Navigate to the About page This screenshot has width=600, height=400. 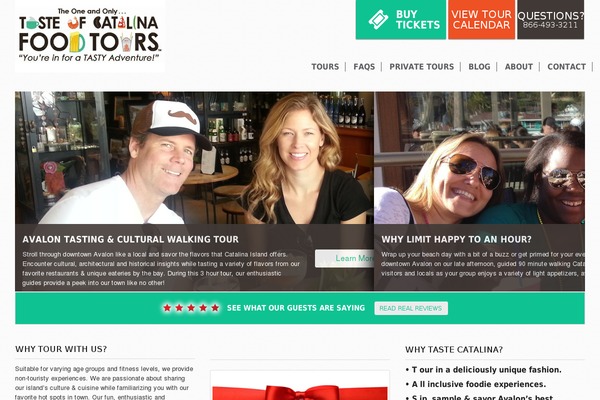(519, 67)
